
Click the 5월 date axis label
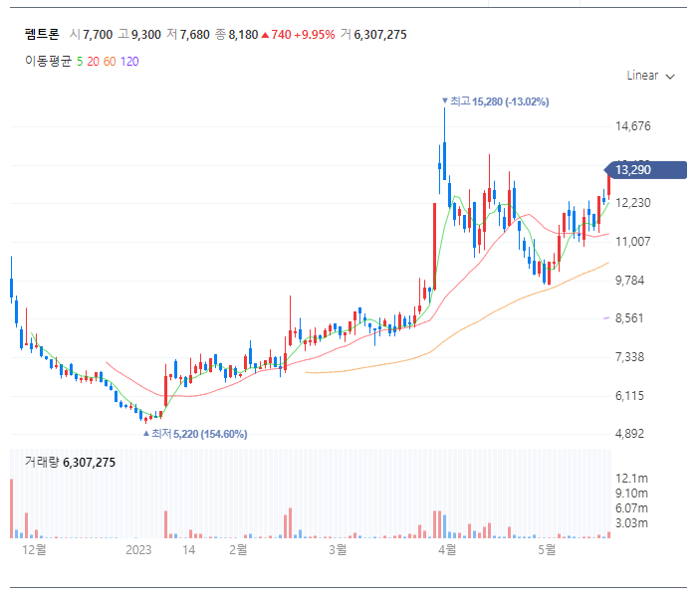(x=547, y=549)
